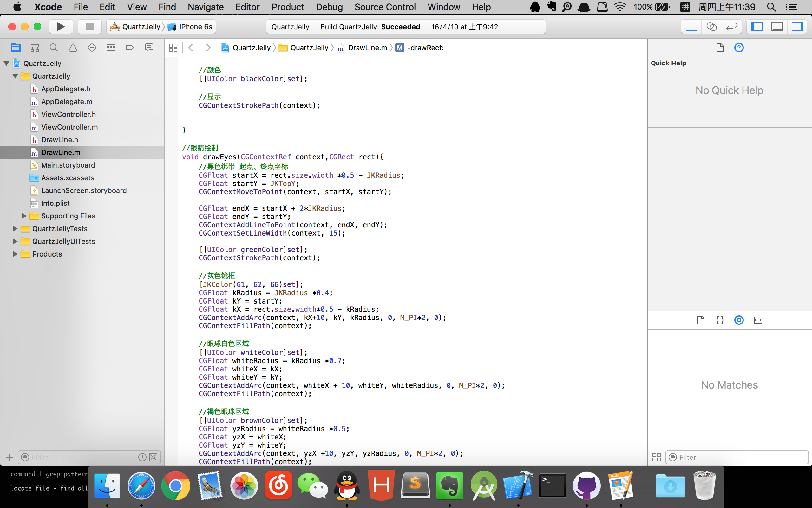Expand the Products group
Image resolution: width=812 pixels, height=508 pixels.
point(15,254)
